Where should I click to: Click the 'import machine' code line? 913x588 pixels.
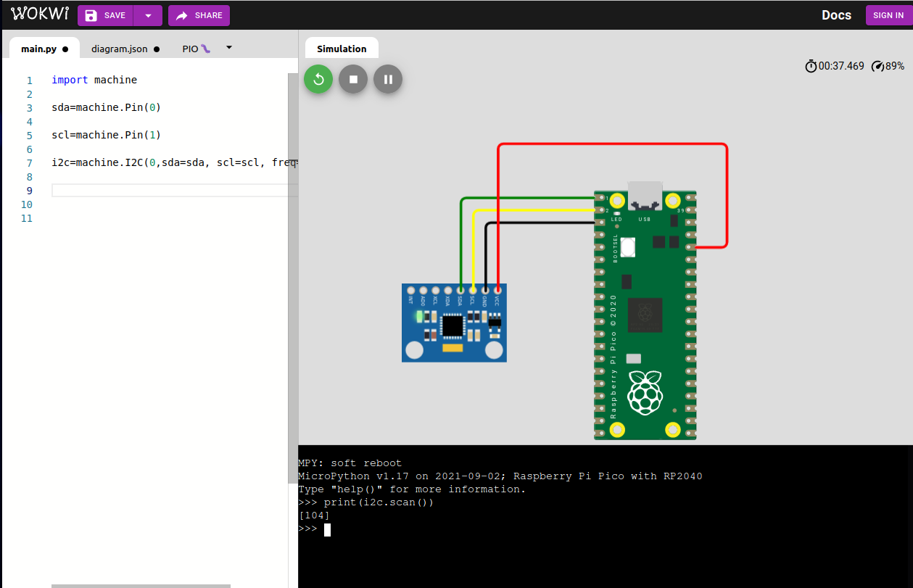point(94,80)
